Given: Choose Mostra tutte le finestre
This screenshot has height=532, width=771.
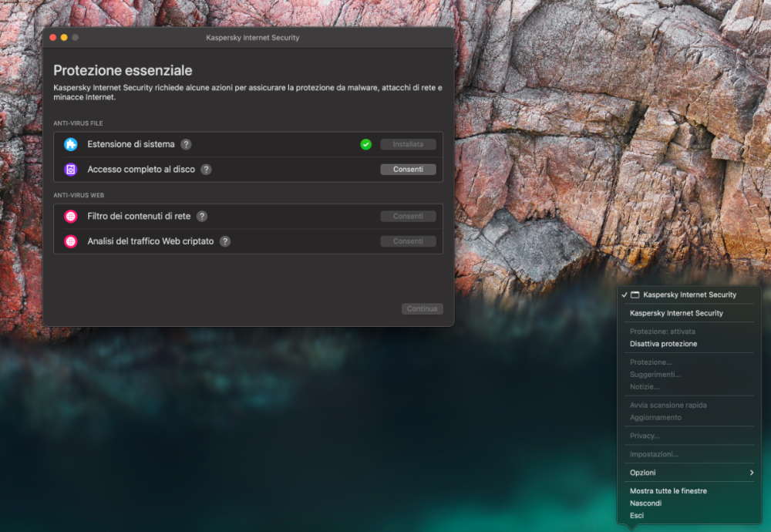Looking at the screenshot, I should [x=689, y=490].
